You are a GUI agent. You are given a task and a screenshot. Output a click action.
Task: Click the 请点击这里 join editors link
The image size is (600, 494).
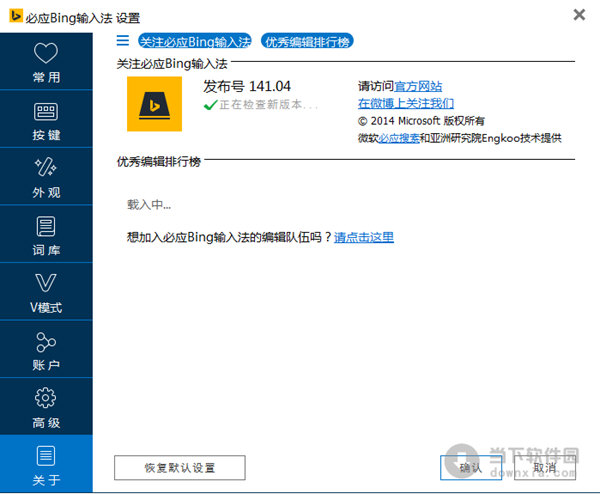click(x=364, y=237)
